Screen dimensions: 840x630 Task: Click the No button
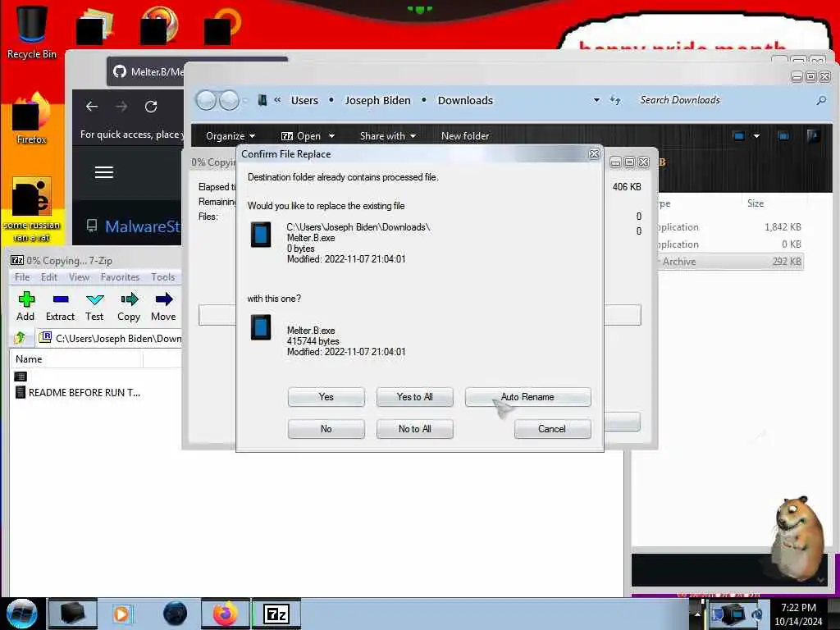point(326,429)
